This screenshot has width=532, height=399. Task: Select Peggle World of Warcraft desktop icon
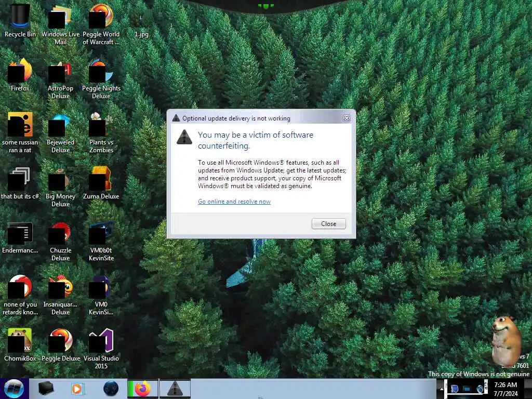click(x=101, y=24)
